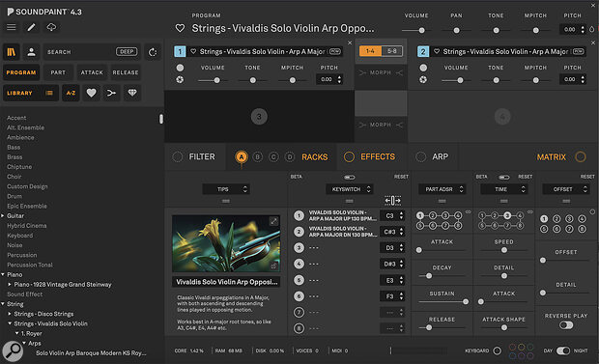This screenshot has height=364, width=599.
Task: Sort library with the A-Z icon
Action: [x=71, y=93]
